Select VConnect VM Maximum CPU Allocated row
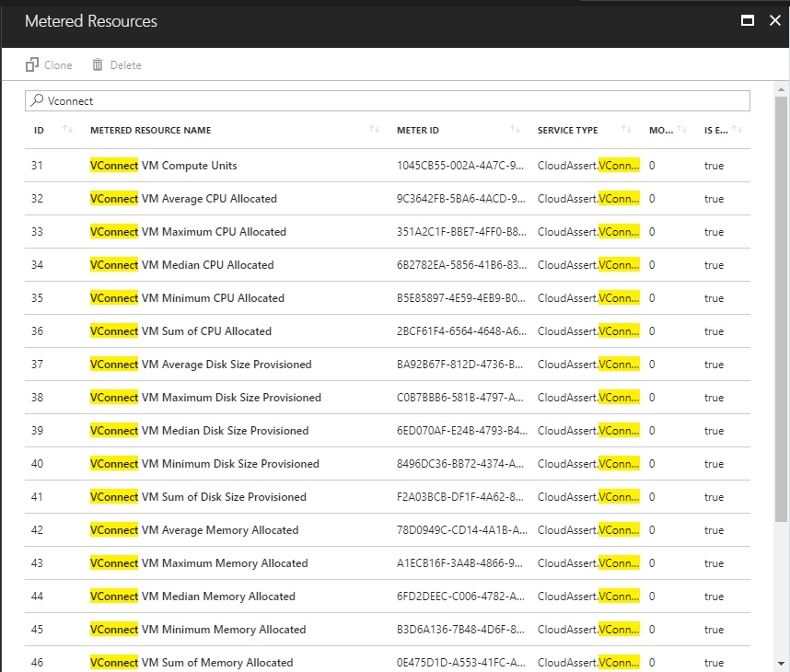This screenshot has width=790, height=672. (x=188, y=232)
